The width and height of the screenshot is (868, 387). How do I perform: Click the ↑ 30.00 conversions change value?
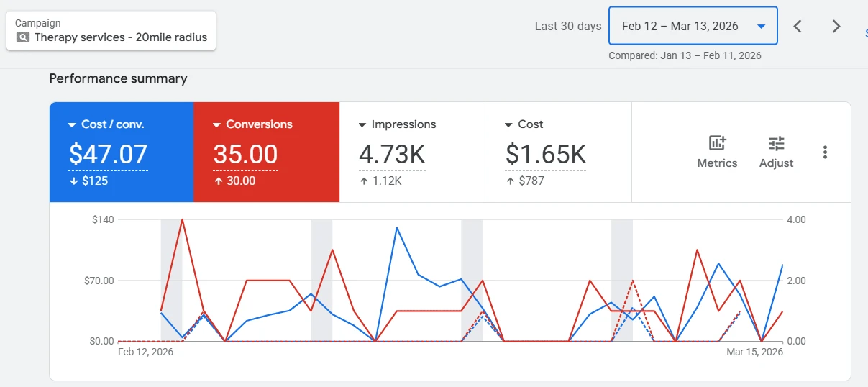pyautogui.click(x=234, y=181)
